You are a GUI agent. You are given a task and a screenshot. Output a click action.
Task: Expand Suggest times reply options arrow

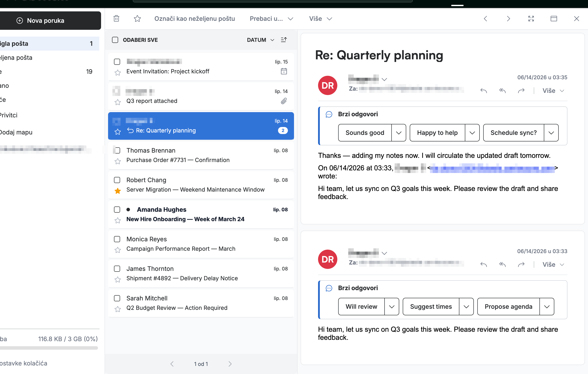tap(466, 307)
